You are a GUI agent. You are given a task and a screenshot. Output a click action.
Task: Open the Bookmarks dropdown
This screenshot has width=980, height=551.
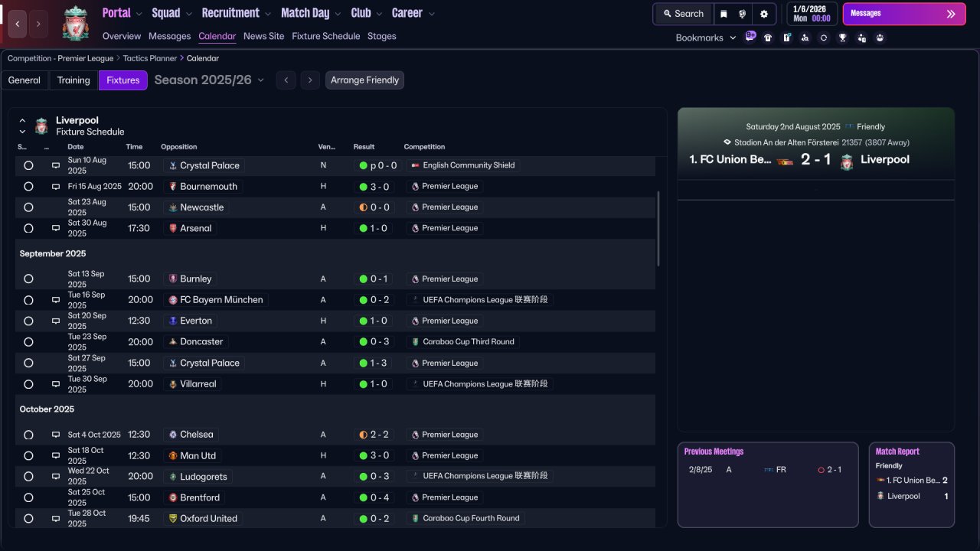[x=706, y=37]
